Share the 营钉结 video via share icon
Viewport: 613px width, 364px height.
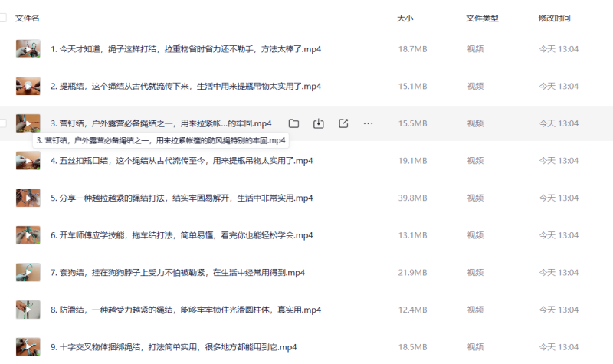click(343, 123)
